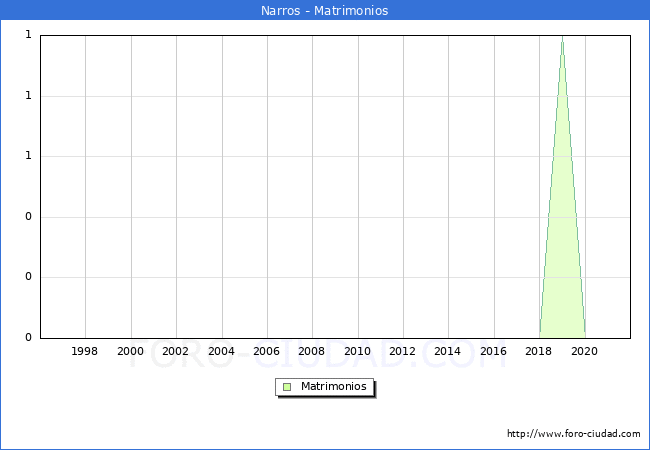
Task: Select the 2004 year tick label
Action: [221, 351]
